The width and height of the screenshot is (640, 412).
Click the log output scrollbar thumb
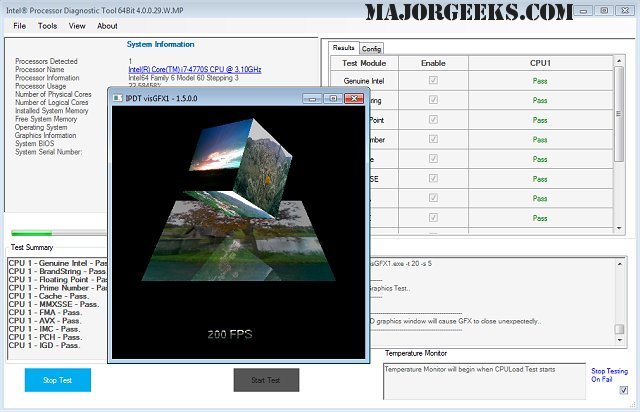coord(620,329)
